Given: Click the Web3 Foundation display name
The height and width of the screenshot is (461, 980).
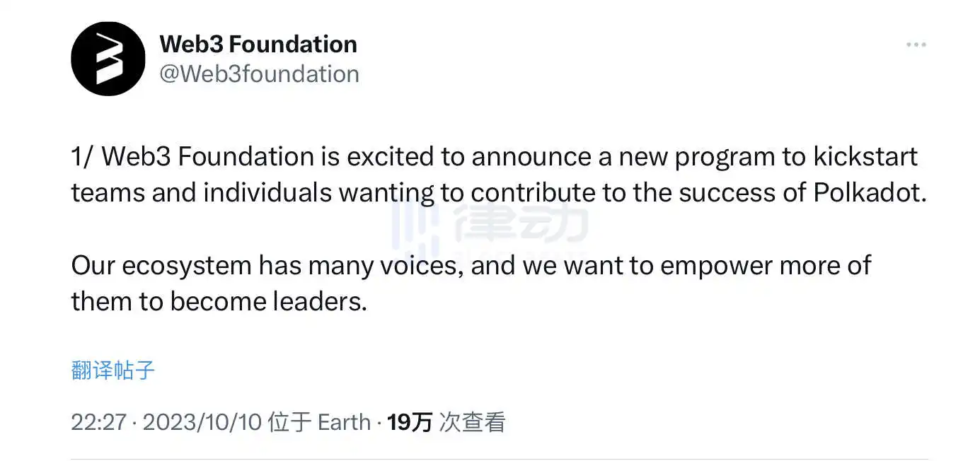Looking at the screenshot, I should [258, 44].
